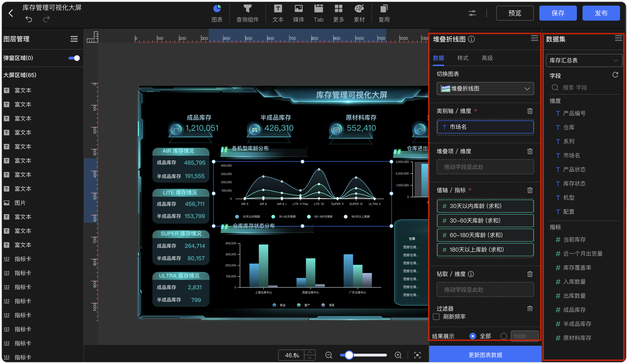Adjust the zoom slider at the bottom
Screen dimensions: 628x364
(x=349, y=355)
